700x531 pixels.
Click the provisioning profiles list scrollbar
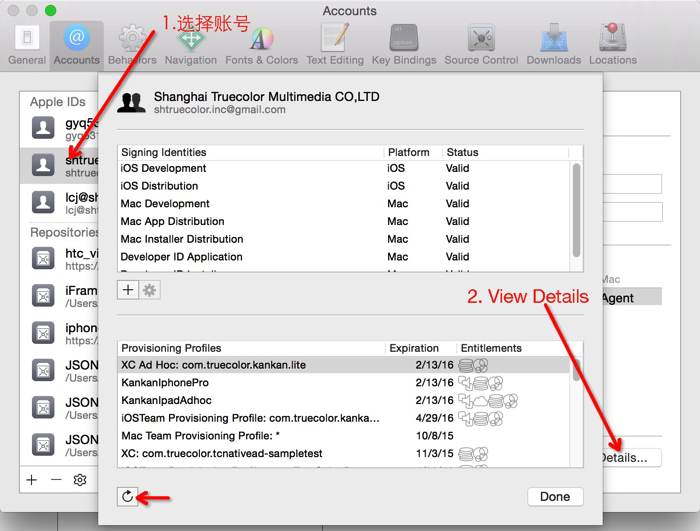point(576,370)
